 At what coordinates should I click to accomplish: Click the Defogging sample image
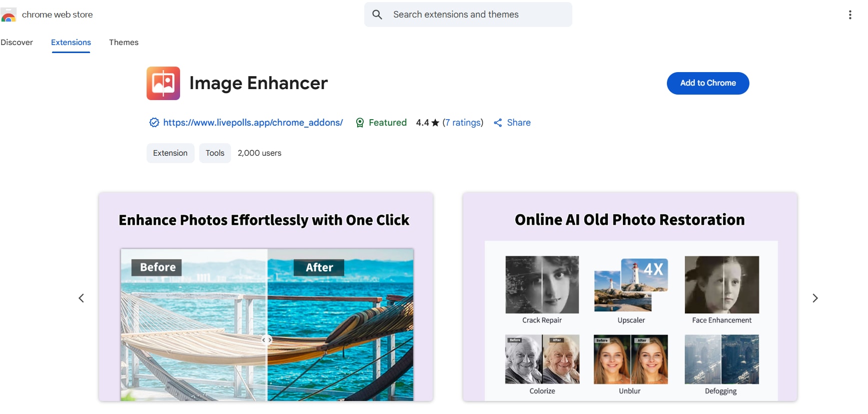point(721,359)
